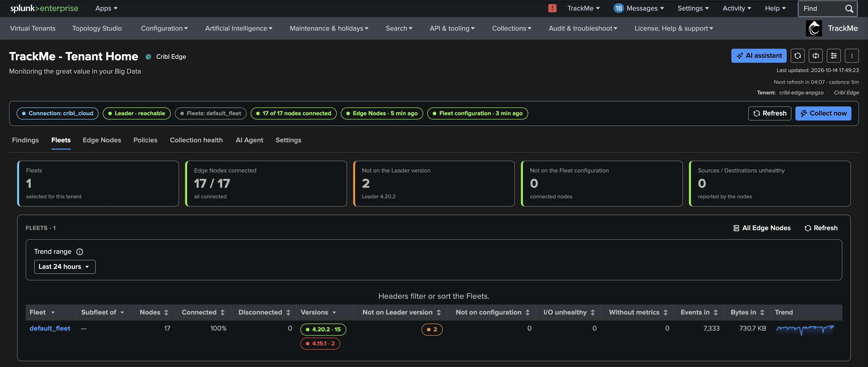Open the three-dot more options menu
The height and width of the screenshot is (367, 868).
point(852,55)
